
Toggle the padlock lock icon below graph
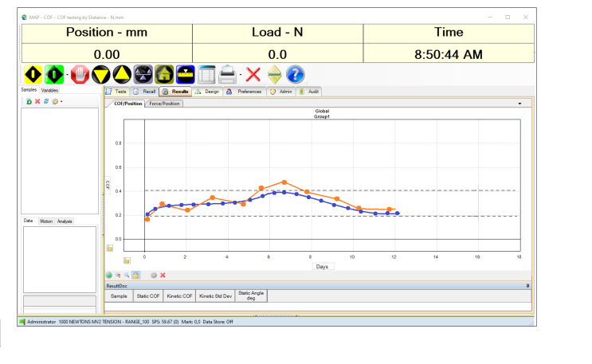pos(135,276)
